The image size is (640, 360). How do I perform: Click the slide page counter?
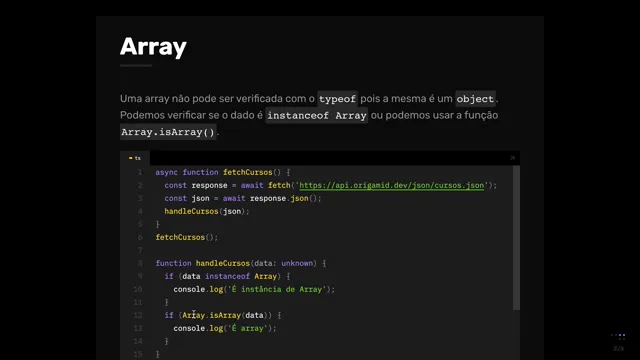pyautogui.click(x=619, y=349)
